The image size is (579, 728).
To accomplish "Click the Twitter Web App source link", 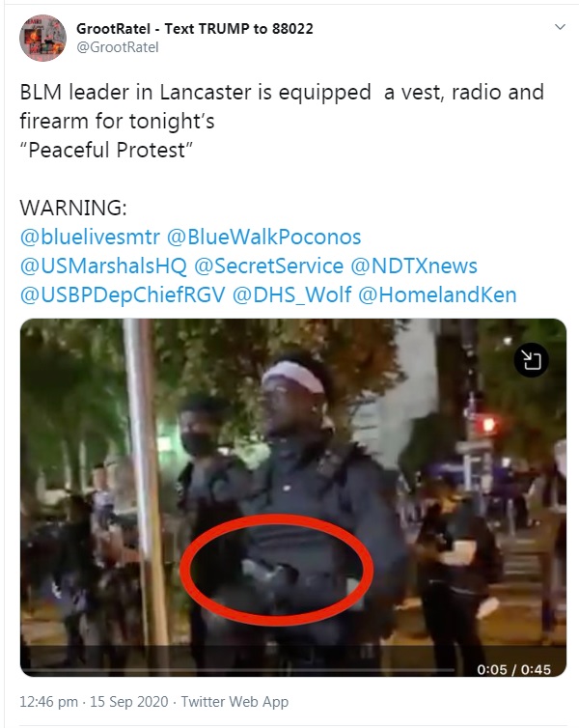I will (234, 702).
